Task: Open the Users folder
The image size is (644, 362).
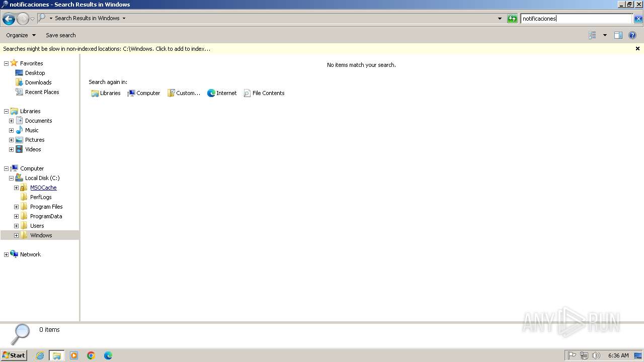Action: click(37, 226)
